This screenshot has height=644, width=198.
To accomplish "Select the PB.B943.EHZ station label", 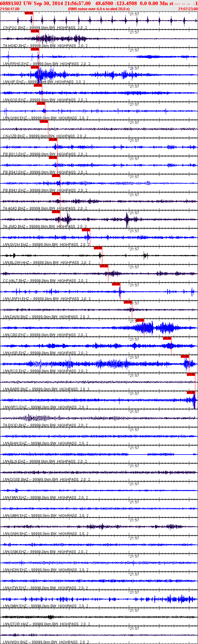I will (x=45, y=172).
